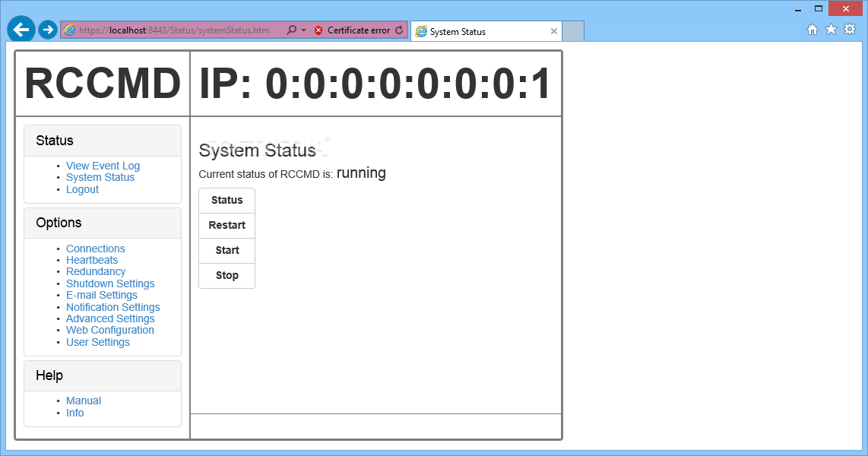Go back with the browser back arrow
868x456 pixels.
[21, 30]
